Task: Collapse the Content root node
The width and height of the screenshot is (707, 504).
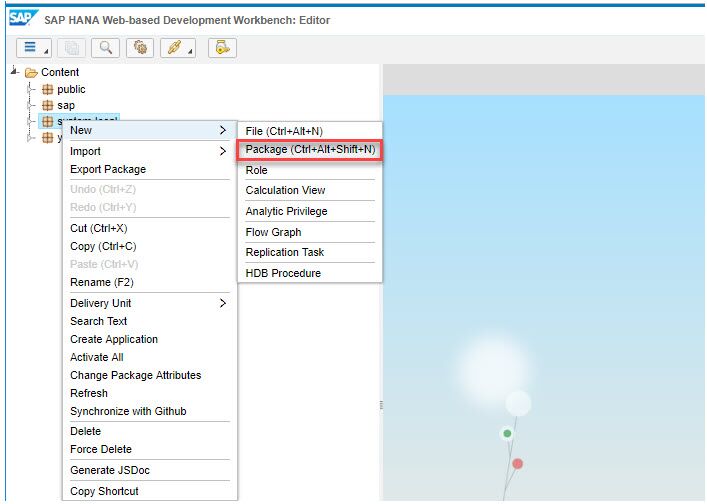Action: point(14,71)
